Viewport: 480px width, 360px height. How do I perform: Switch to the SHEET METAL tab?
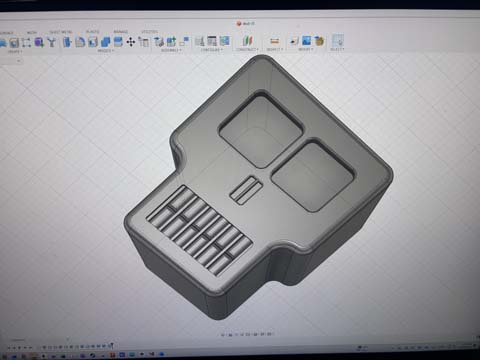point(61,32)
